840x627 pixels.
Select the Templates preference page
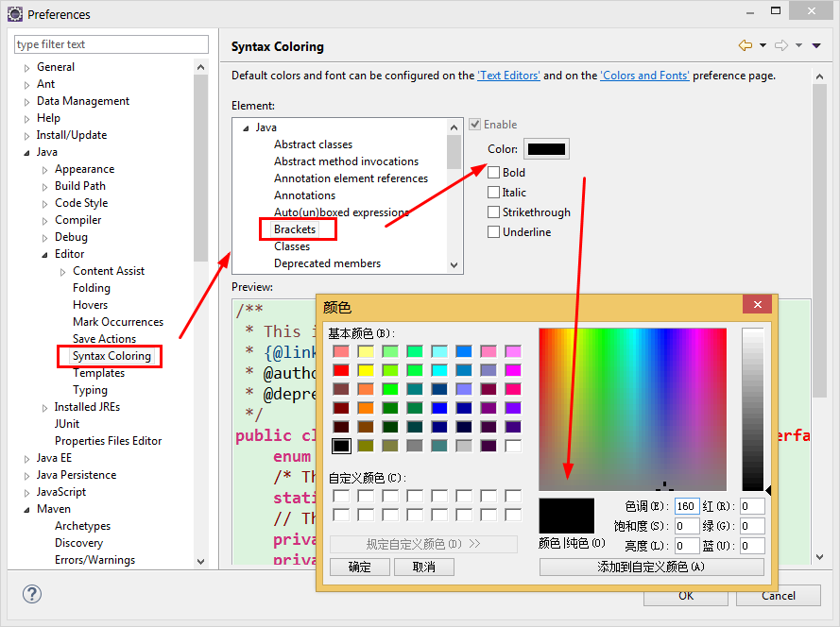98,373
